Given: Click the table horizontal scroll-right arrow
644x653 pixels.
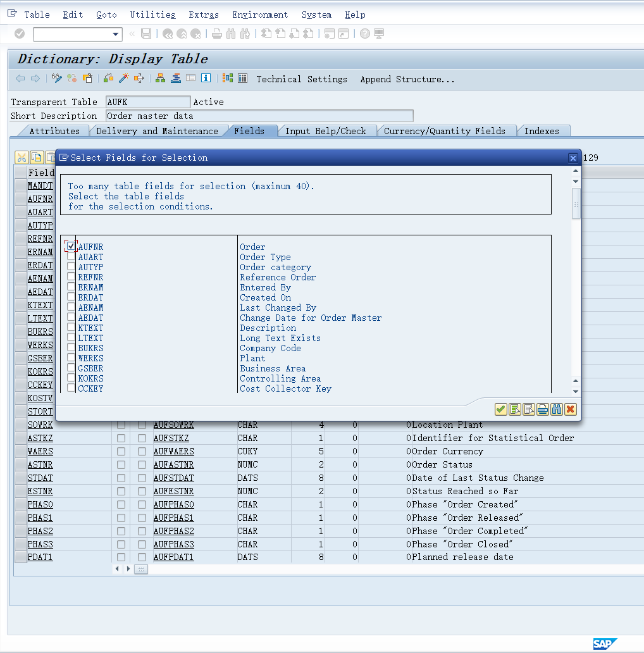Looking at the screenshot, I should click(128, 569).
